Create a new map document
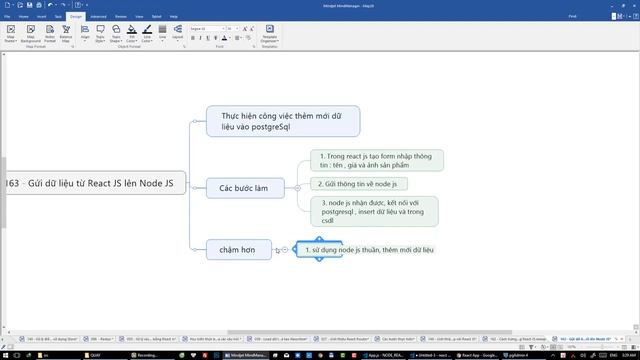 [x=7, y=5]
